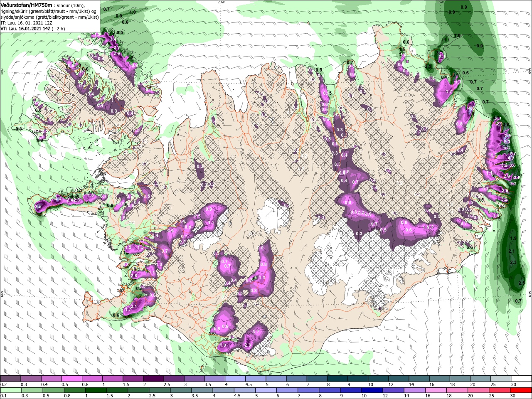
Task: Select the pink rain swatch starting at 18
Action: click(x=456, y=390)
